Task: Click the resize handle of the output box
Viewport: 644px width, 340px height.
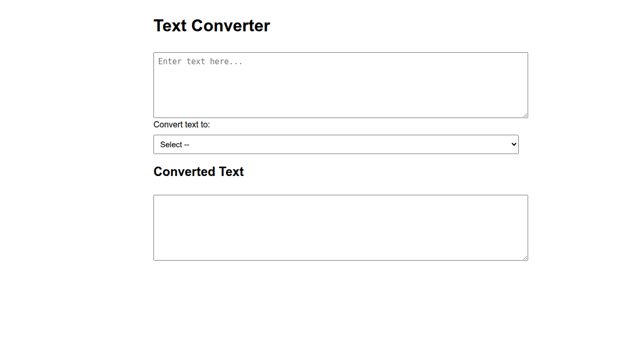Action: tap(526, 257)
